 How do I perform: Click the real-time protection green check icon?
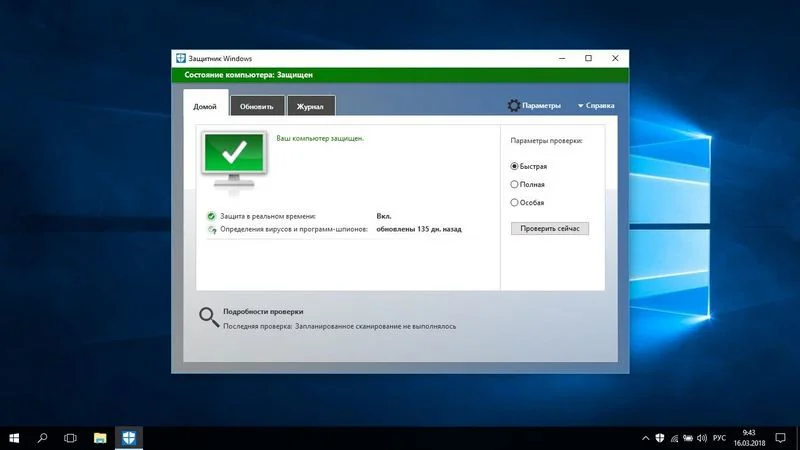pyautogui.click(x=211, y=216)
